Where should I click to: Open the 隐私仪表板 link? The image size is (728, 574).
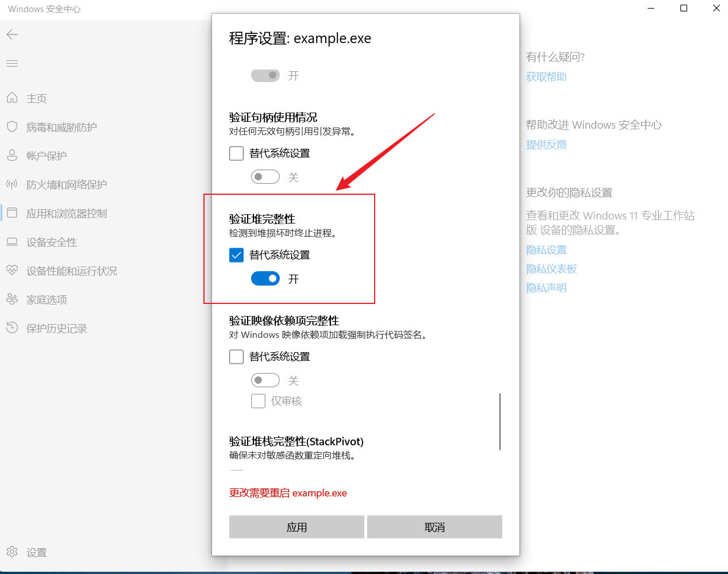[552, 268]
